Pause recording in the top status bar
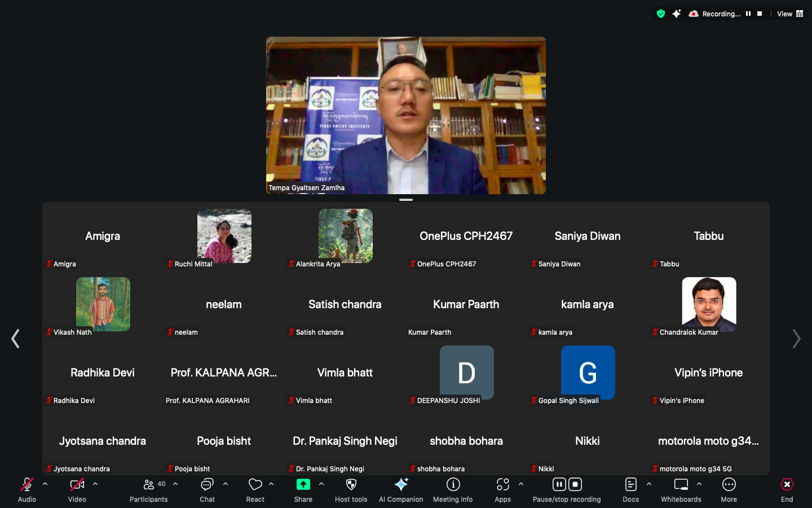This screenshot has height=508, width=812. pos(748,14)
